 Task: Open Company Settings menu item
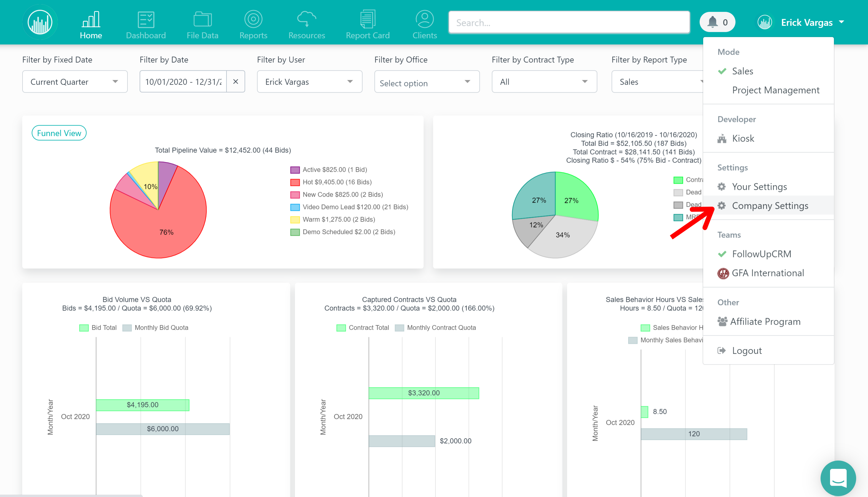pos(770,206)
